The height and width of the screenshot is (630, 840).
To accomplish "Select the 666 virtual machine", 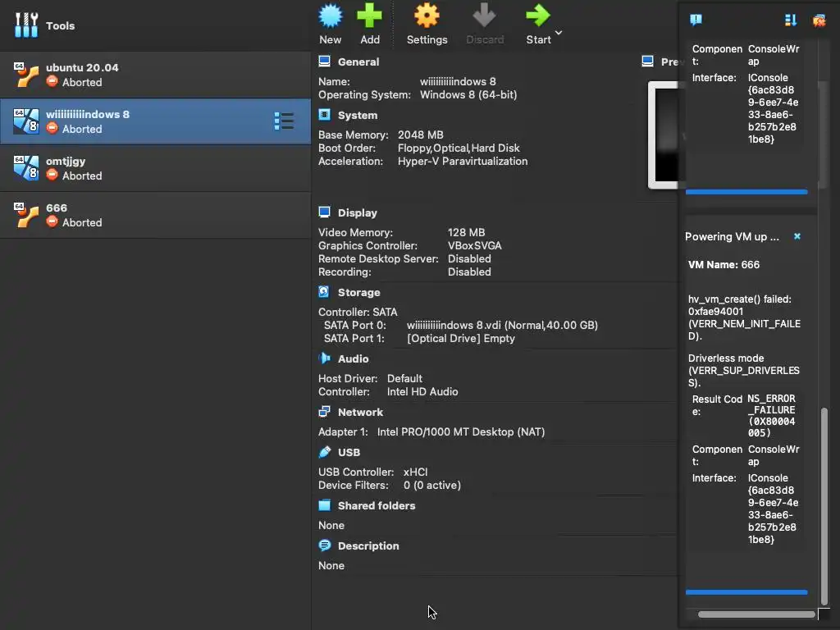I will [x=155, y=215].
